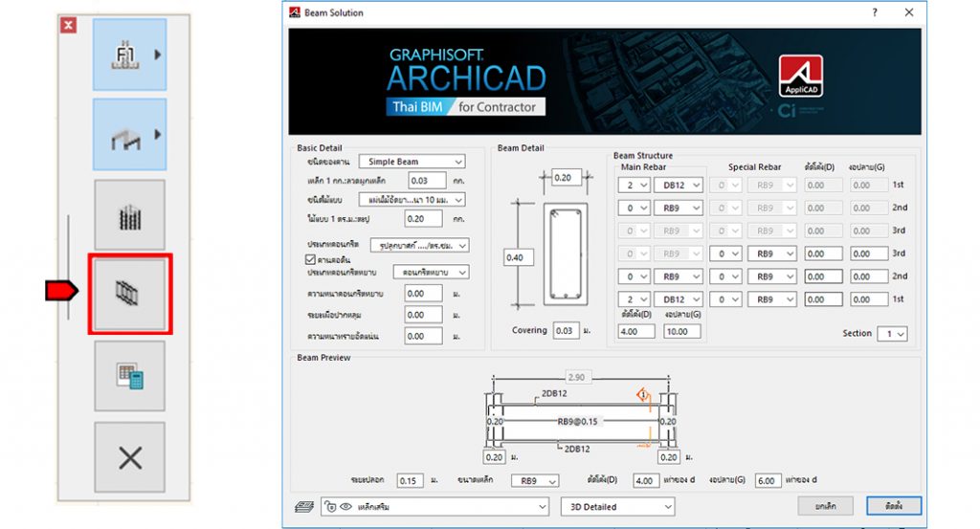Image resolution: width=980 pixels, height=529 pixels.
Task: Open the คอนกรีตหยาบ lean concrete dropdown
Action: tap(431, 273)
